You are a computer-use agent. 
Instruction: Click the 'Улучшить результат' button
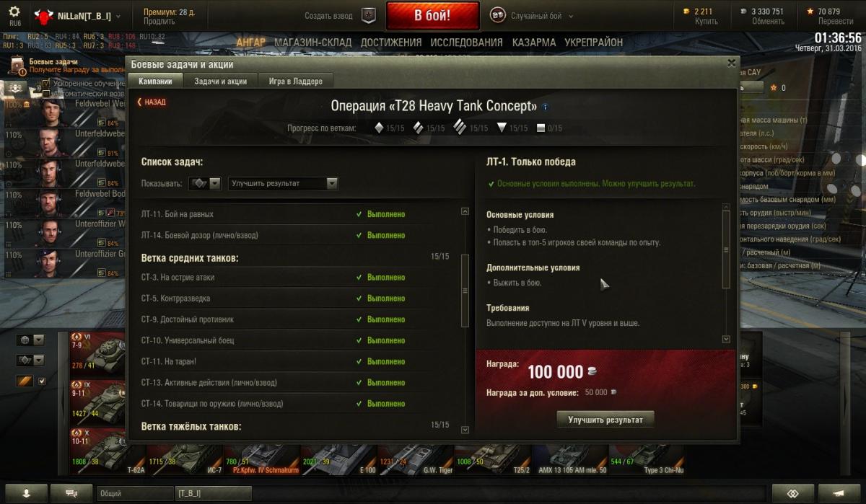(605, 419)
